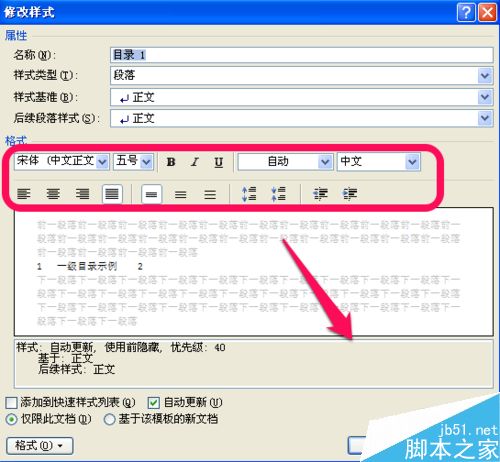Viewport: 500px width, 462px height.
Task: Set 1.5 line spacing
Action: 181,194
